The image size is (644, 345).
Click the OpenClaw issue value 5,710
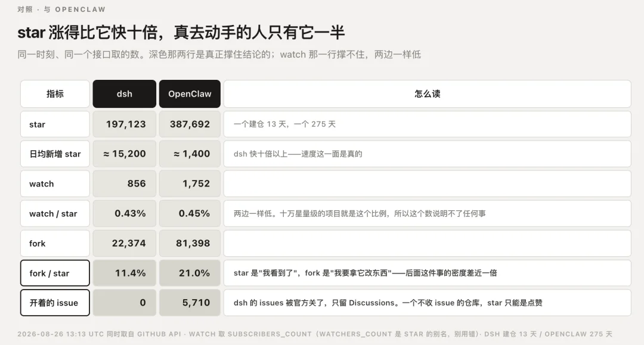[190, 303]
